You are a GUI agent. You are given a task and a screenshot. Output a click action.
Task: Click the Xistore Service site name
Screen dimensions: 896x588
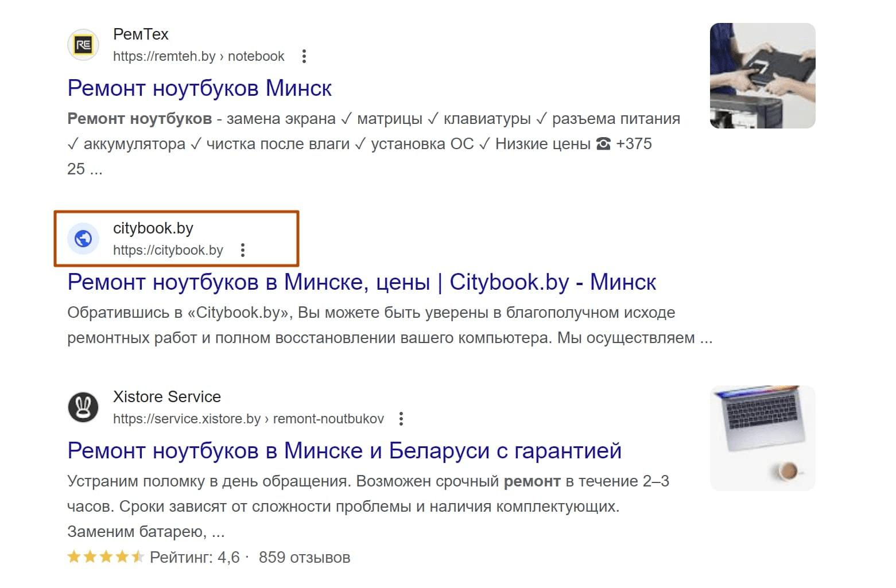click(x=166, y=397)
